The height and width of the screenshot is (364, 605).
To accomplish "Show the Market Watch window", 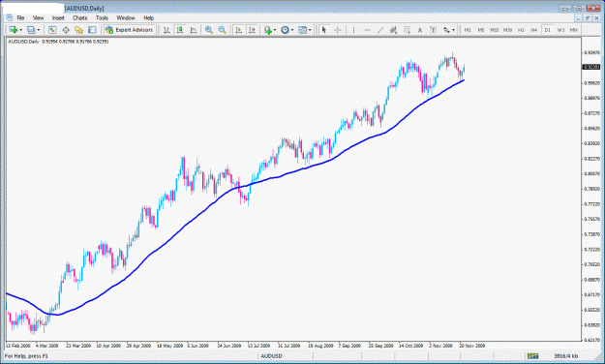I will [52, 30].
